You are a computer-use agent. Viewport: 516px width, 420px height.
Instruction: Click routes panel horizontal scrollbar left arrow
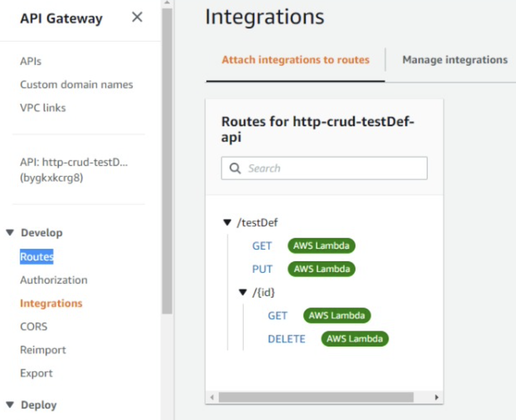[x=212, y=397]
